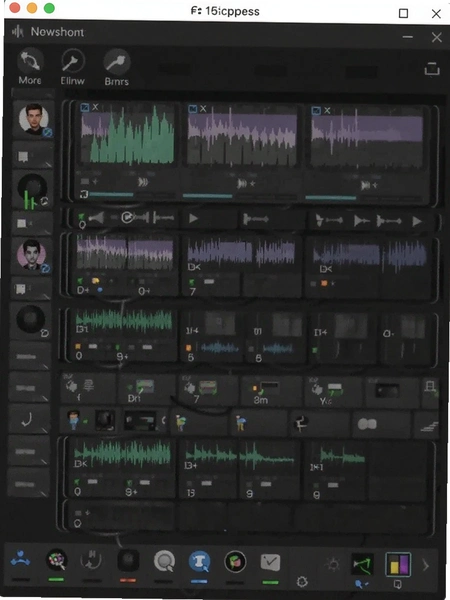This screenshot has width=450, height=600.
Task: Click the blue highlighted bottom dock icon
Action: coord(199,561)
